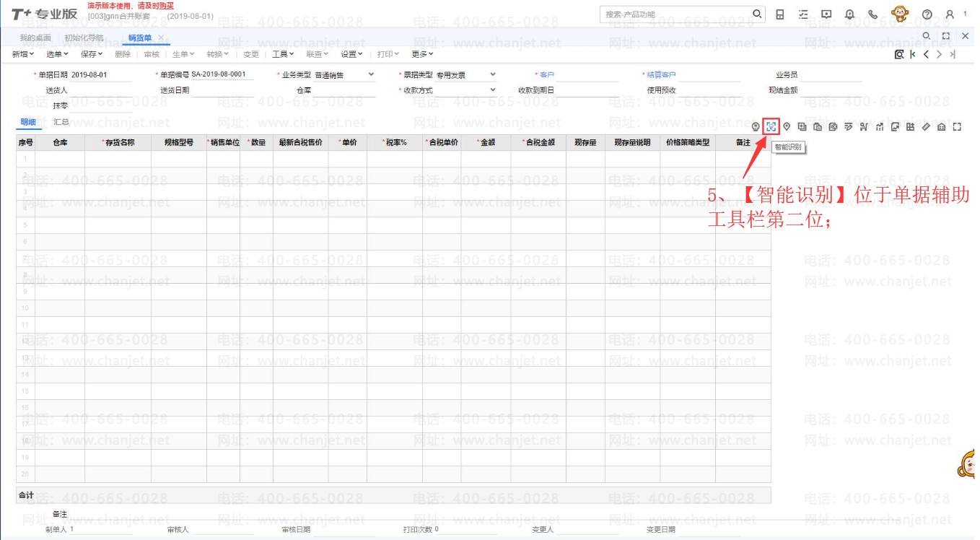Click the 删除 toolbar button
The height and width of the screenshot is (540, 980).
coord(123,54)
